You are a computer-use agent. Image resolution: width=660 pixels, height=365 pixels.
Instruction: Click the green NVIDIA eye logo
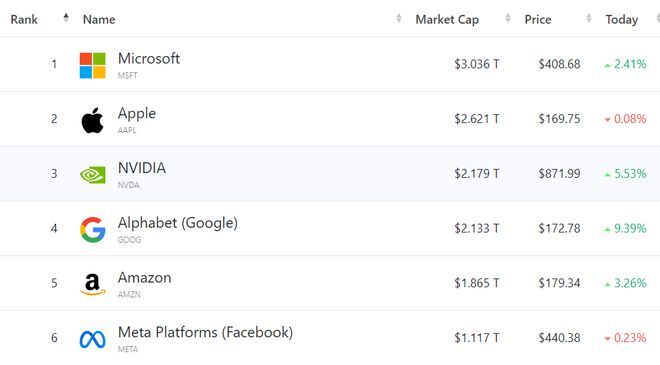[x=93, y=175]
